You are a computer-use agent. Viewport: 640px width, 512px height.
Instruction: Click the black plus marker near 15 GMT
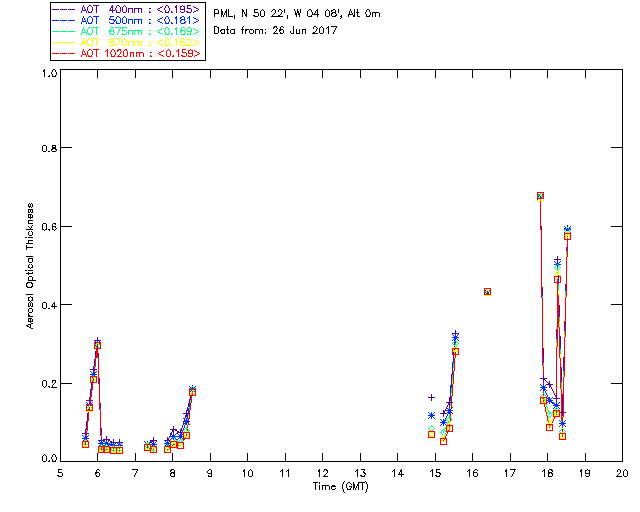pyautogui.click(x=432, y=398)
